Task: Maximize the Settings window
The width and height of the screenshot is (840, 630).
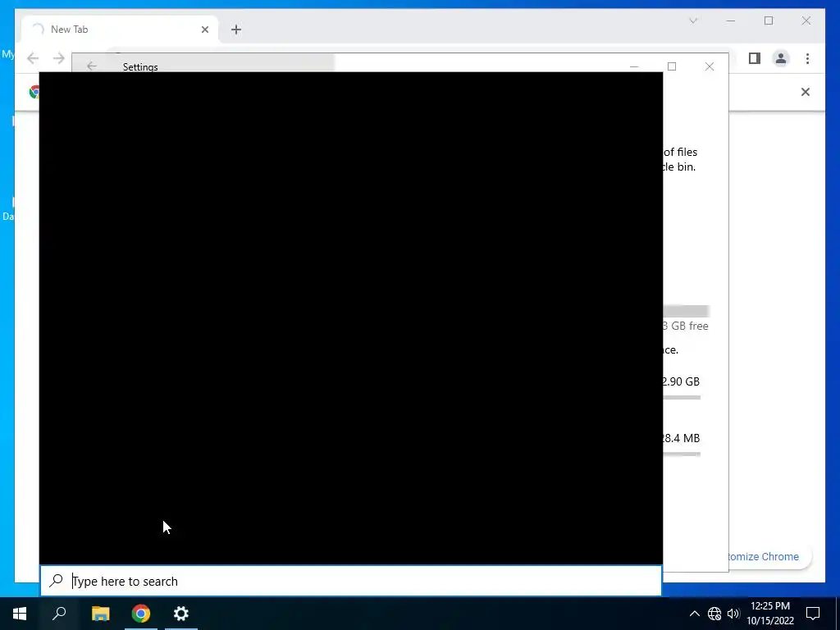Action: click(672, 66)
